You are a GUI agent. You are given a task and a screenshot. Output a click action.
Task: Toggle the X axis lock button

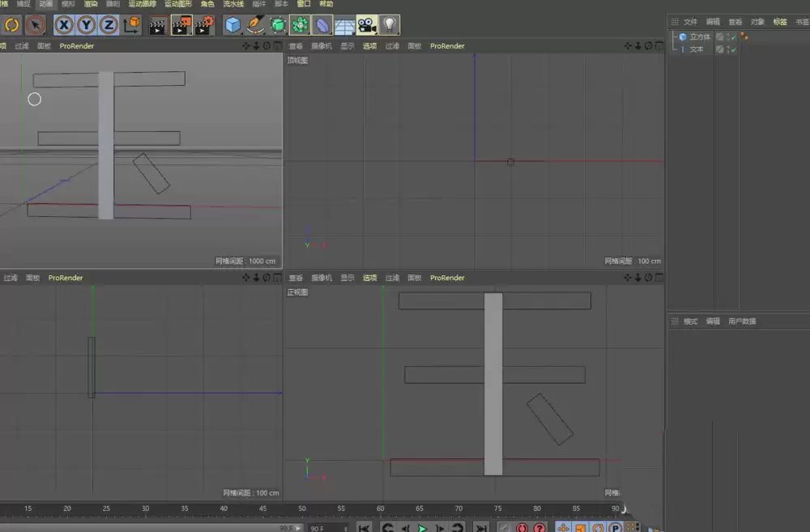(64, 24)
